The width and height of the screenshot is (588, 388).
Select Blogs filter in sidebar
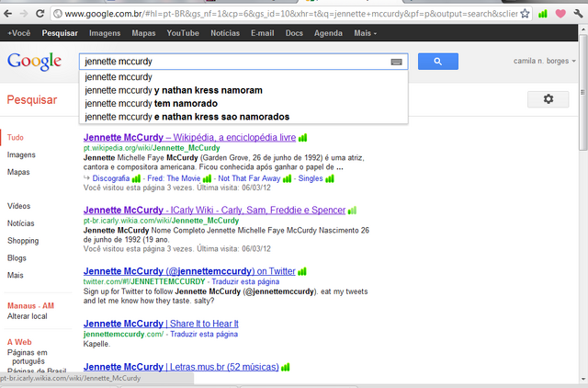[17, 257]
